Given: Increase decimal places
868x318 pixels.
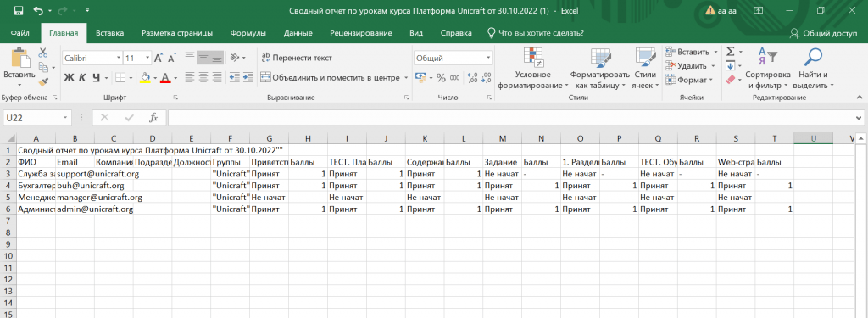Looking at the screenshot, I should [x=472, y=77].
